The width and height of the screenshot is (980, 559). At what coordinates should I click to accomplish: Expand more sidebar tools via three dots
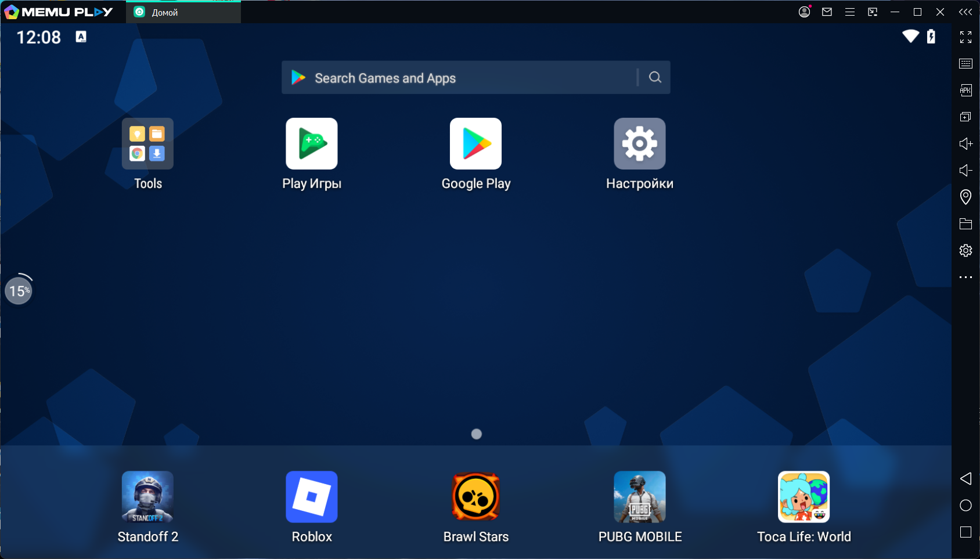(965, 277)
